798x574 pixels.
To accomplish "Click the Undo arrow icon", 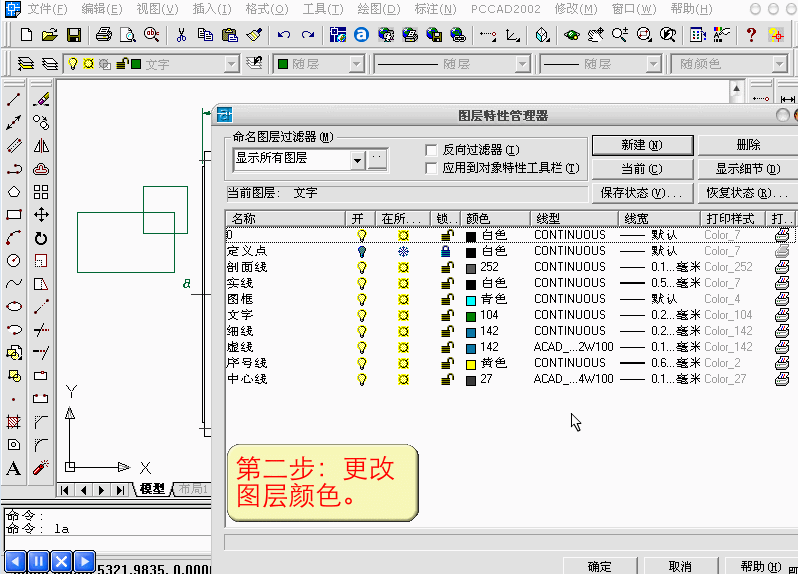I will point(284,35).
